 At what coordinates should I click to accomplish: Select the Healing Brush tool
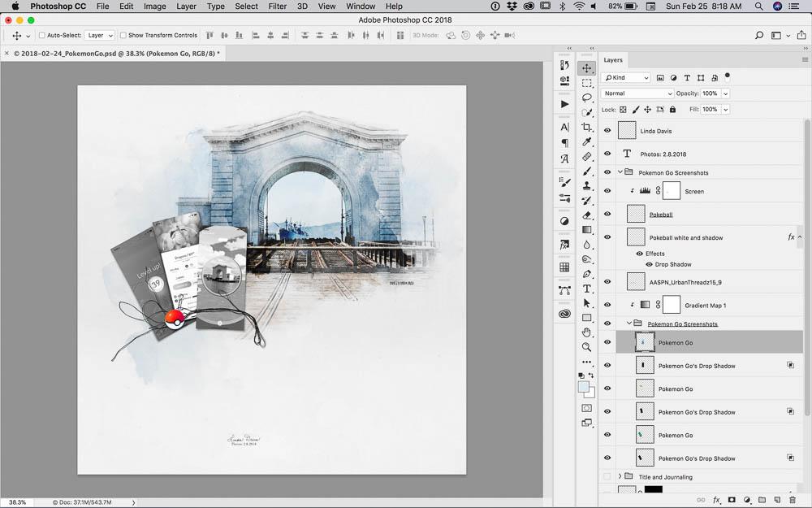586,156
